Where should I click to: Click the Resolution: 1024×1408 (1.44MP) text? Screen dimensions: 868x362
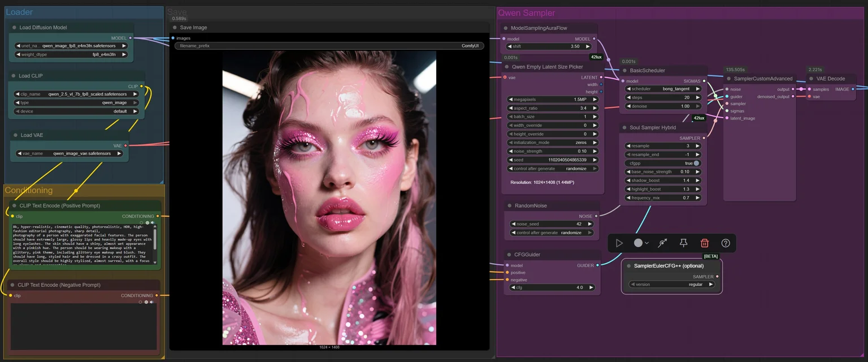pyautogui.click(x=542, y=182)
